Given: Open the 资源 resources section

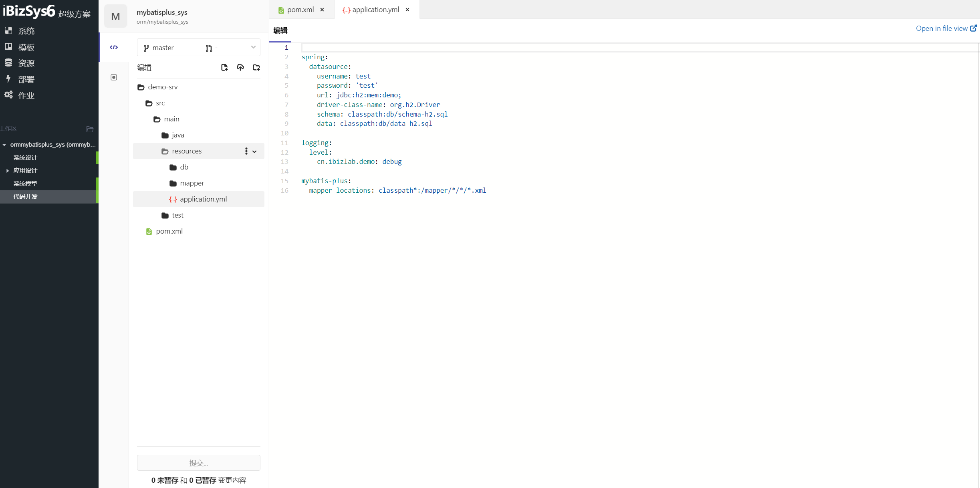Looking at the screenshot, I should coord(19,63).
